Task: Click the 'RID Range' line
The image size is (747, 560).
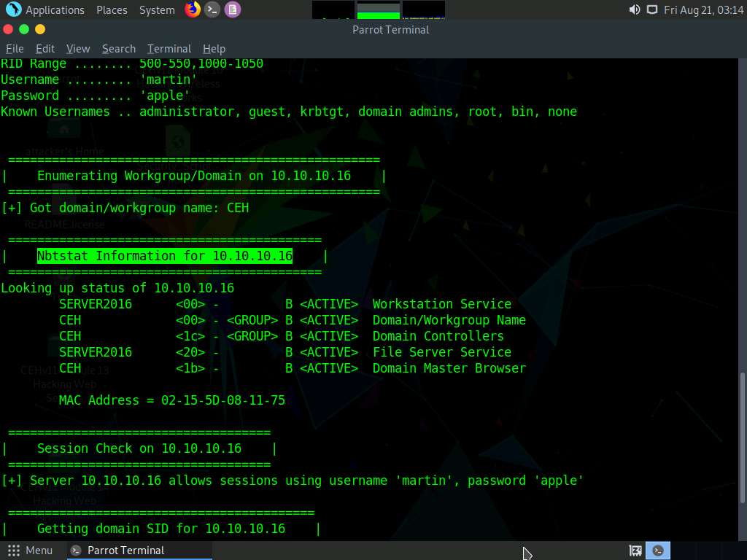Action: pos(132,64)
